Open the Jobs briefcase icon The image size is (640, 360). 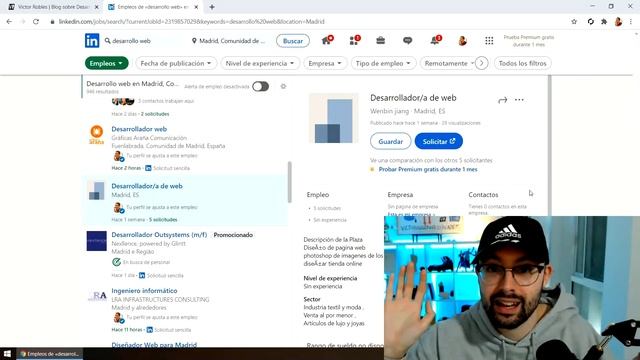click(x=380, y=40)
